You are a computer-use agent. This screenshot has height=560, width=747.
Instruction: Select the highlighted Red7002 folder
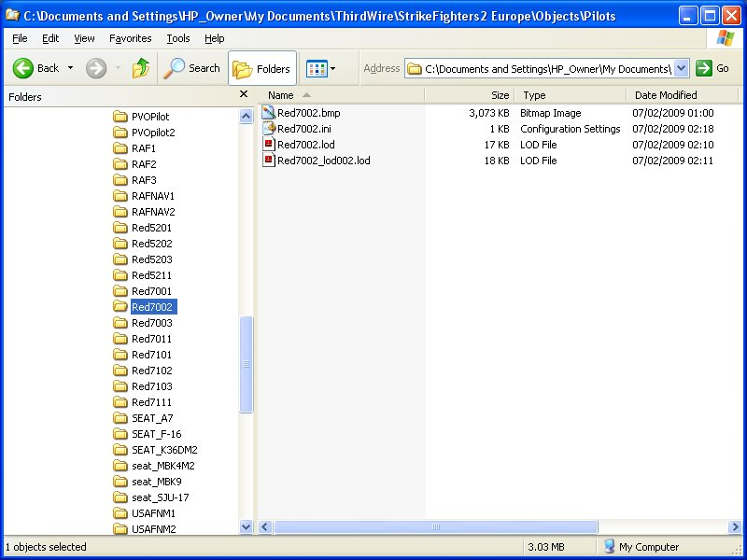tap(153, 307)
